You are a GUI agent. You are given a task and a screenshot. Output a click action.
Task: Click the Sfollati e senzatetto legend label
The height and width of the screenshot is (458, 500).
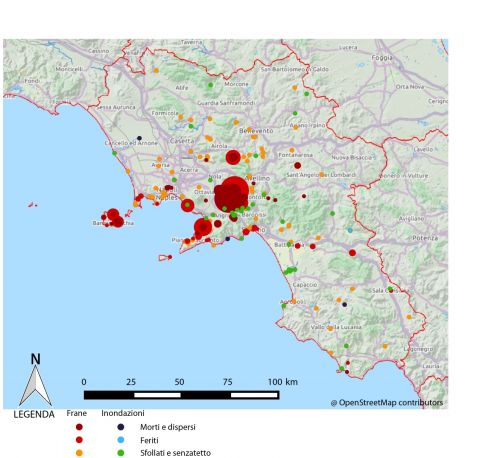[175, 453]
